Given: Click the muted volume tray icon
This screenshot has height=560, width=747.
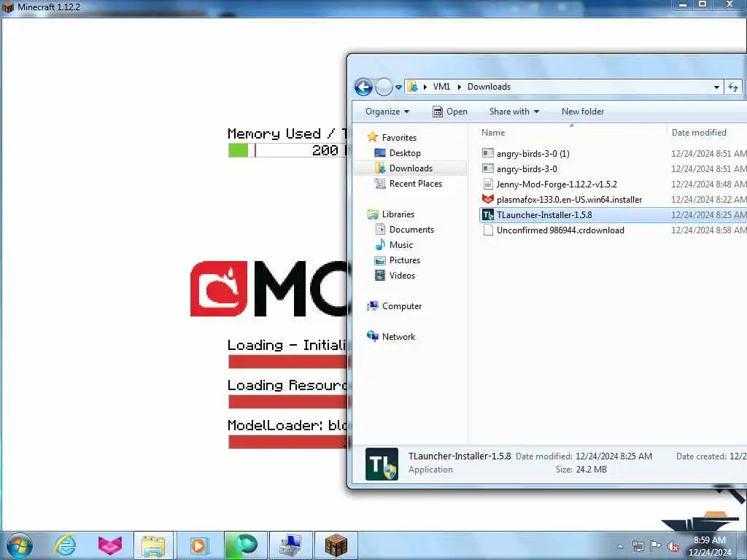Looking at the screenshot, I should point(673,546).
